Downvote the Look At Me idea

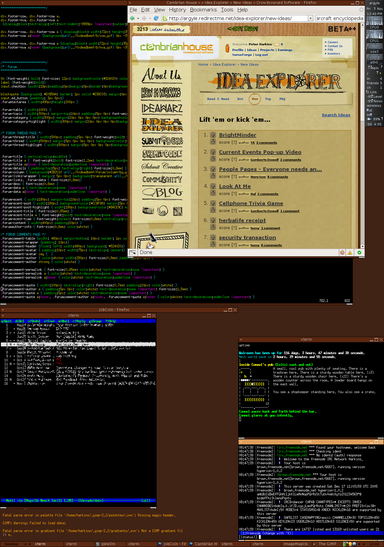pos(213,193)
